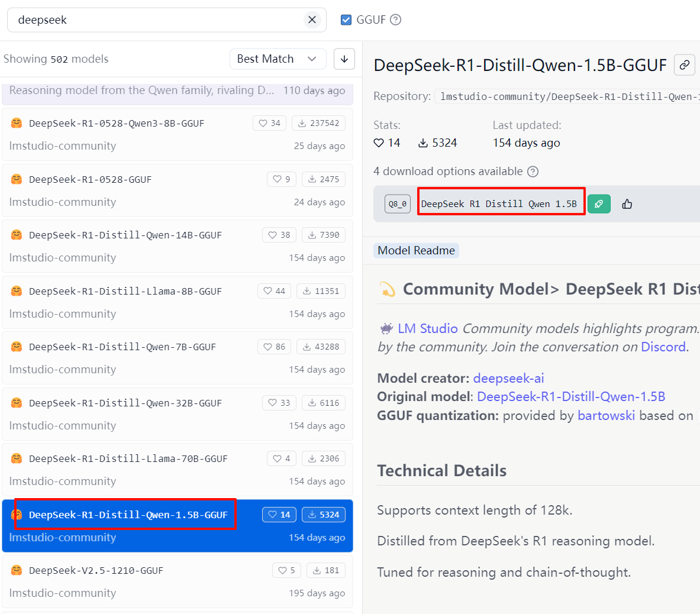Open the deepseek-ai model creator link
This screenshot has height=614, width=700.
[508, 379]
